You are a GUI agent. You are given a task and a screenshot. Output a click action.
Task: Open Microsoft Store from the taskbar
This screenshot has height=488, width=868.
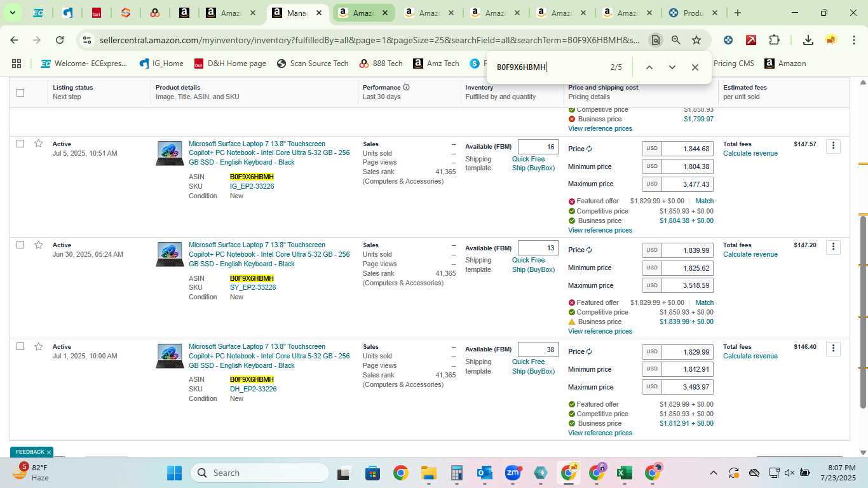coord(372,473)
